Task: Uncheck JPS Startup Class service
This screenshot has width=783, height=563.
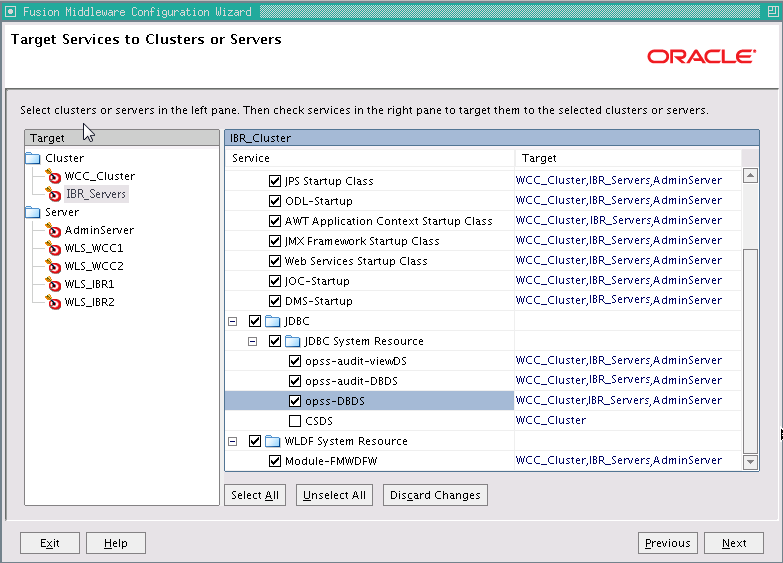Action: click(x=275, y=181)
